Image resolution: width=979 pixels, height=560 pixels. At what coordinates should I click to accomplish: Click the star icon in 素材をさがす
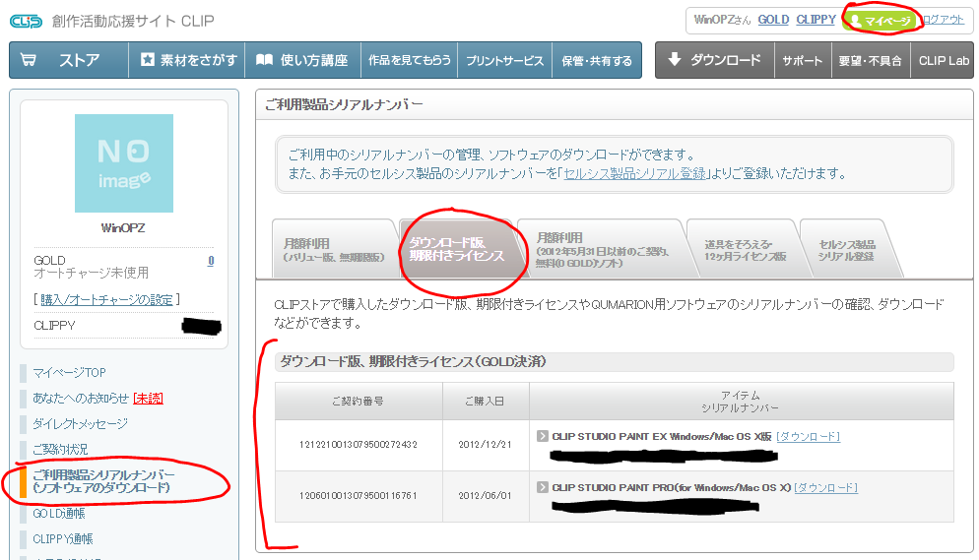[148, 60]
